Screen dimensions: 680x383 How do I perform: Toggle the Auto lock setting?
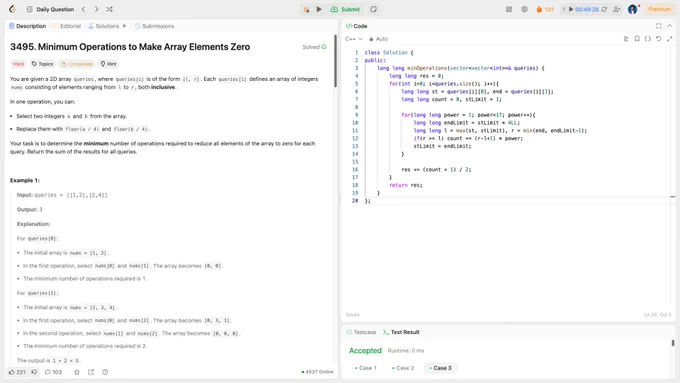click(379, 39)
